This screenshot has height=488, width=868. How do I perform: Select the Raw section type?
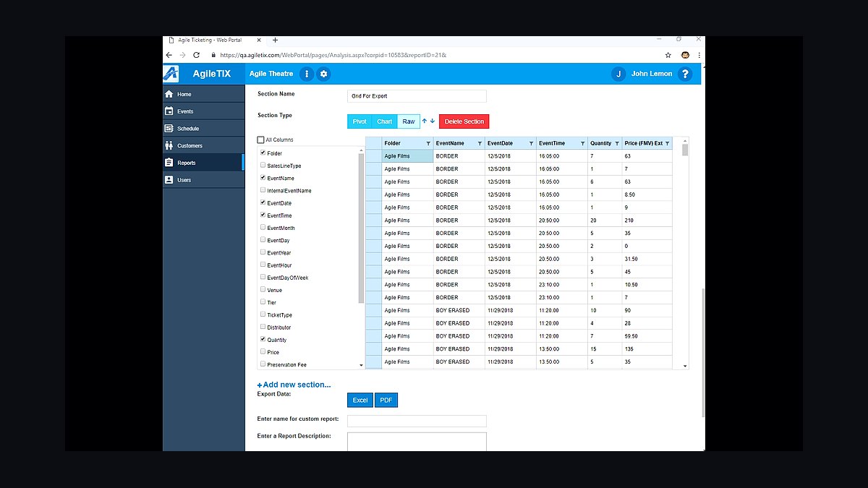(x=409, y=121)
